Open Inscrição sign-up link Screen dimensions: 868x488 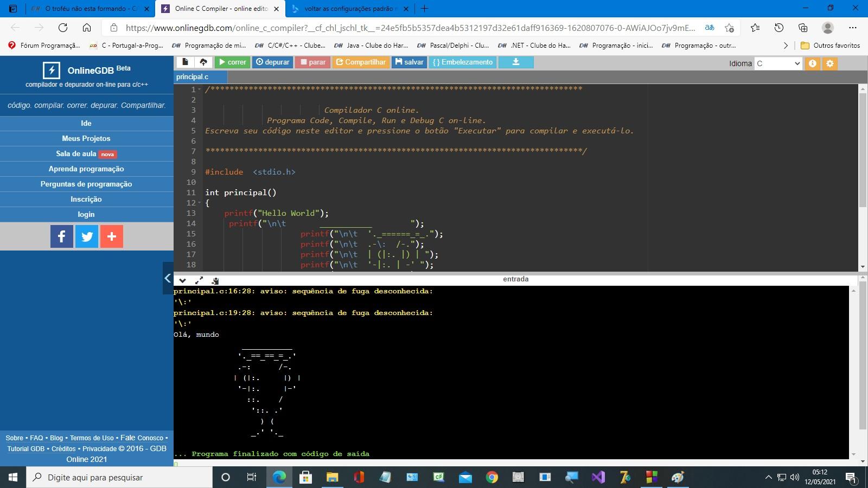[86, 199]
